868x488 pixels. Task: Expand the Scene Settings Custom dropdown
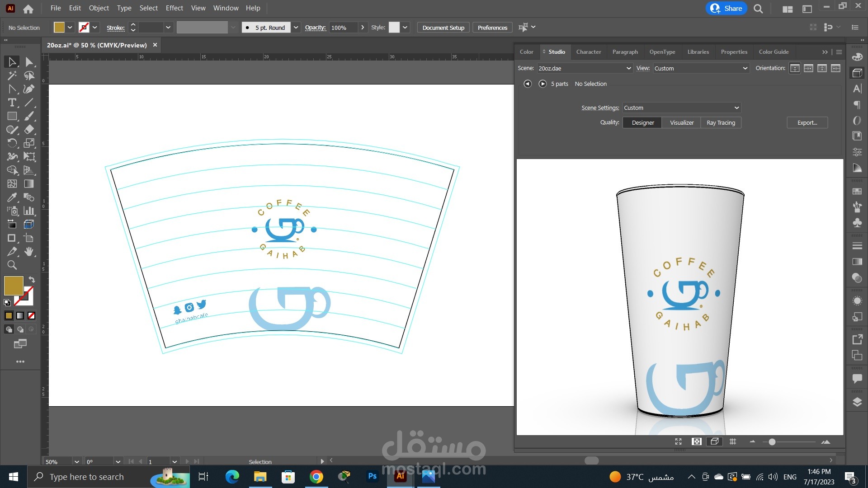[681, 108]
